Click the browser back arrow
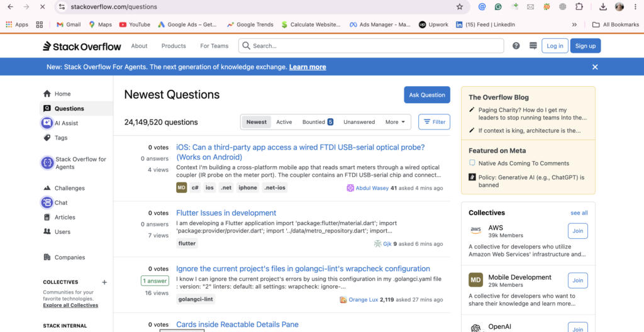 (x=11, y=7)
